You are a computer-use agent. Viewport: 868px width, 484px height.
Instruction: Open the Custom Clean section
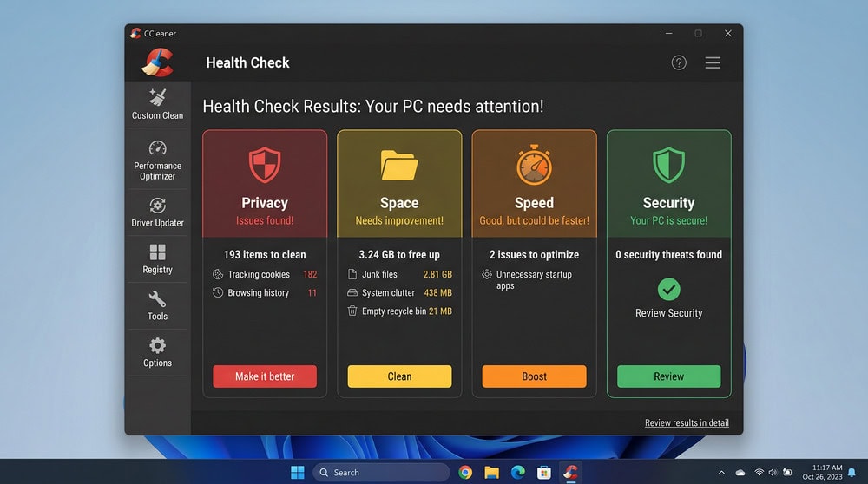[157, 104]
